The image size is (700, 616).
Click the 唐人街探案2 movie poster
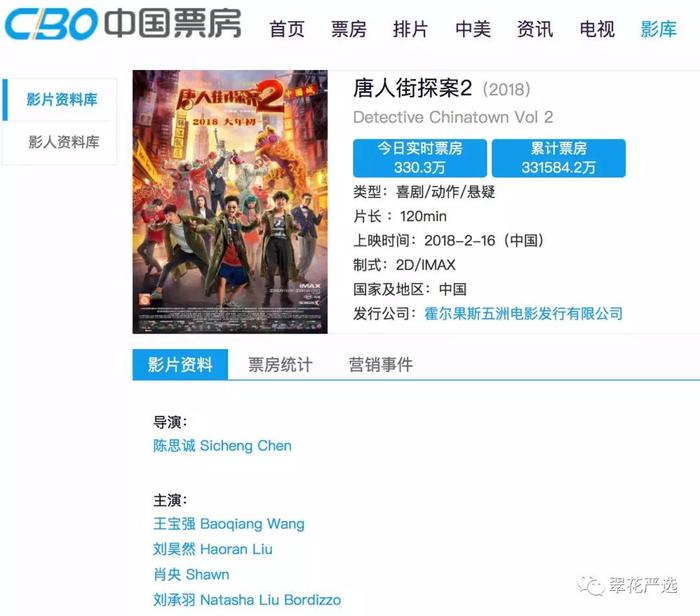pyautogui.click(x=230, y=202)
